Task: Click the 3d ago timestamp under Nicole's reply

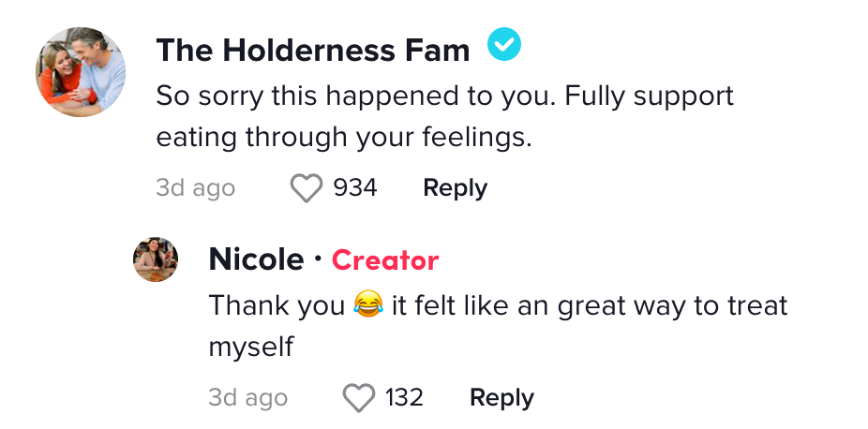Action: coord(248,398)
